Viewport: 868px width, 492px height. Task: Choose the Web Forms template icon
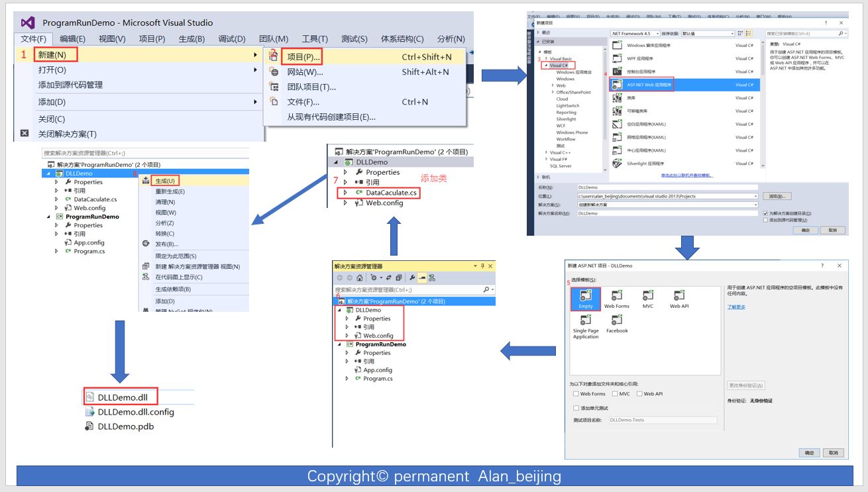pos(616,296)
